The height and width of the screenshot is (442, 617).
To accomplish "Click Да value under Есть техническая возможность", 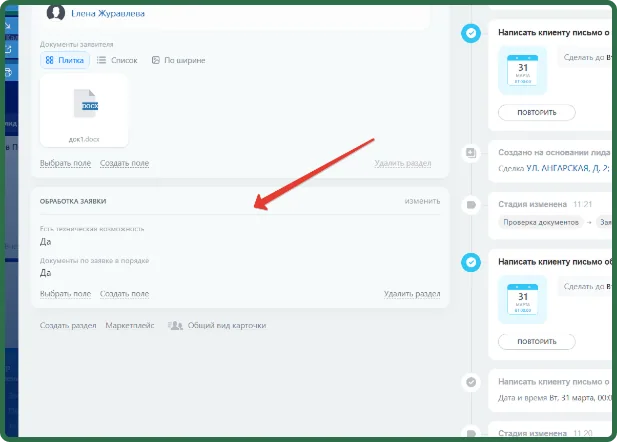I will 46,242.
